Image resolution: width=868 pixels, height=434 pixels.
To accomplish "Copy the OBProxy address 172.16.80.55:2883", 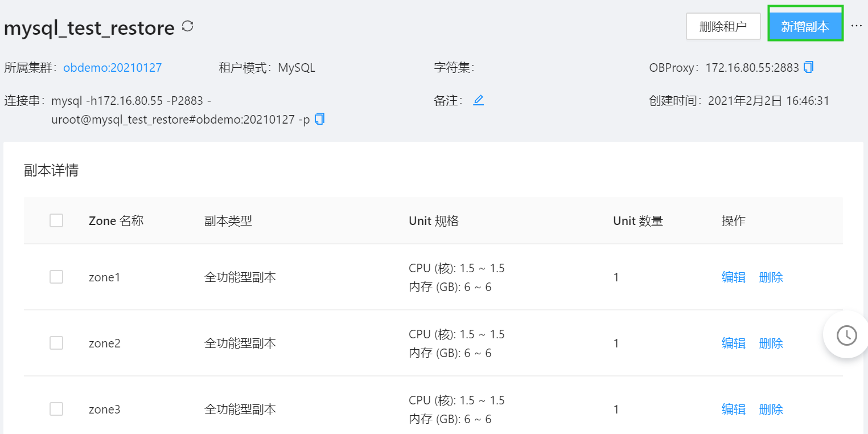I will (809, 67).
